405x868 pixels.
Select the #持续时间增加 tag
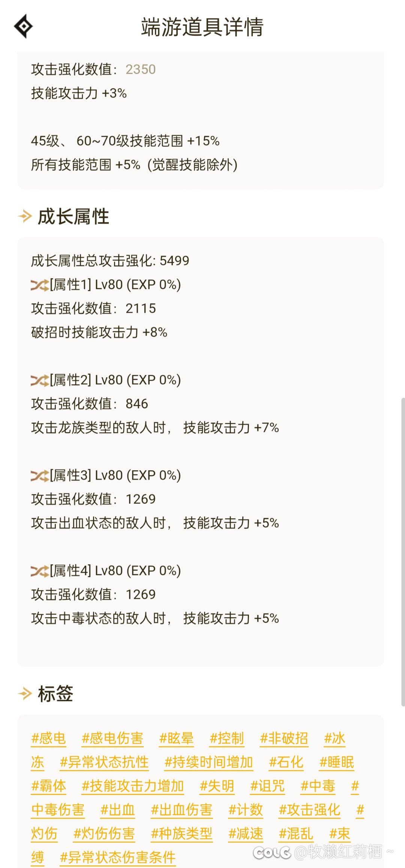pyautogui.click(x=209, y=762)
